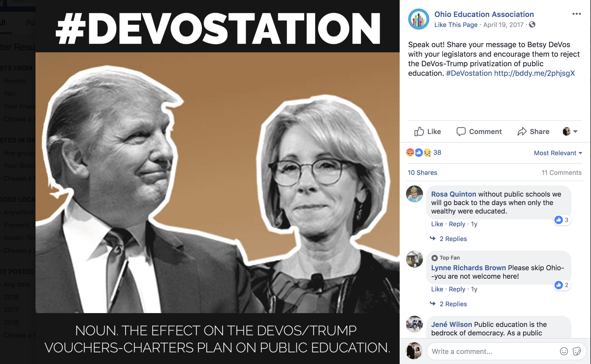591x364 pixels.
Task: Expand 2 Replies under Rosa Quinton's comment
Action: click(453, 239)
